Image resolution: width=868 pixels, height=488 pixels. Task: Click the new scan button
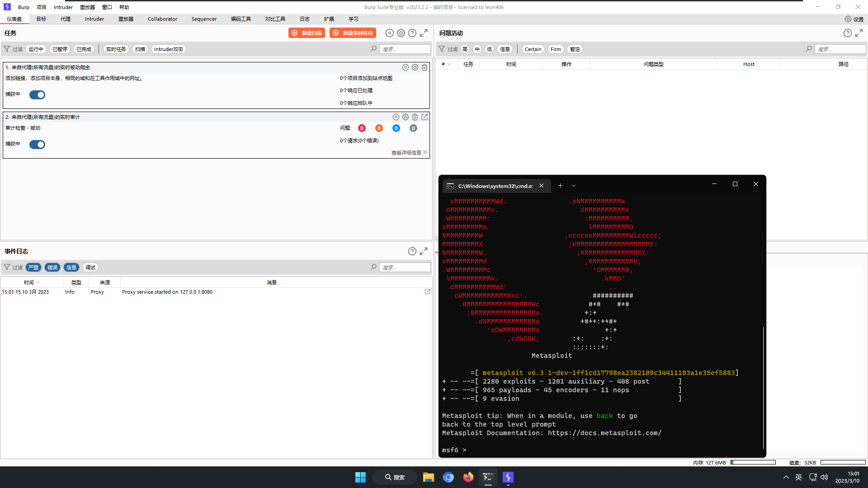pyautogui.click(x=307, y=33)
